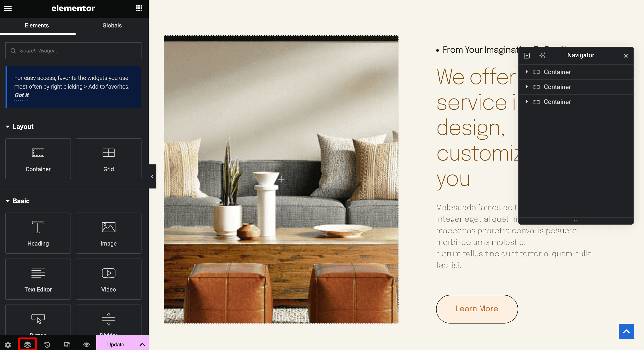Select the Text Editor widget icon
644x350 pixels.
pyautogui.click(x=38, y=278)
